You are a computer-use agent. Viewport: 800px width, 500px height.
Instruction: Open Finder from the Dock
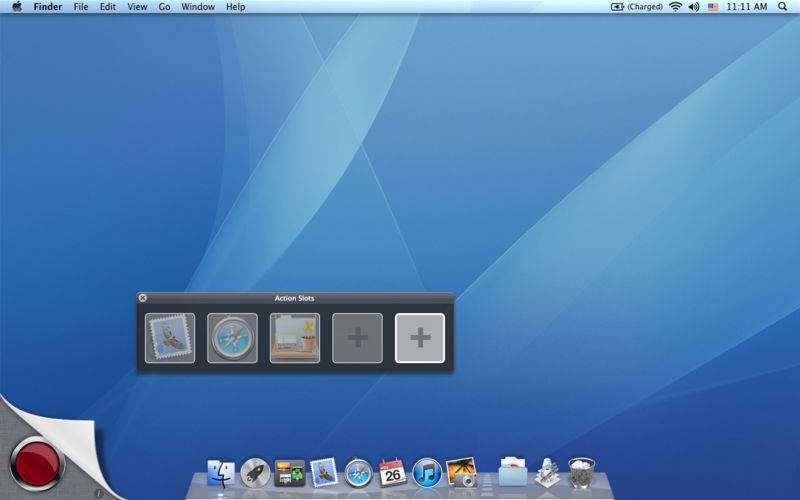coord(221,472)
